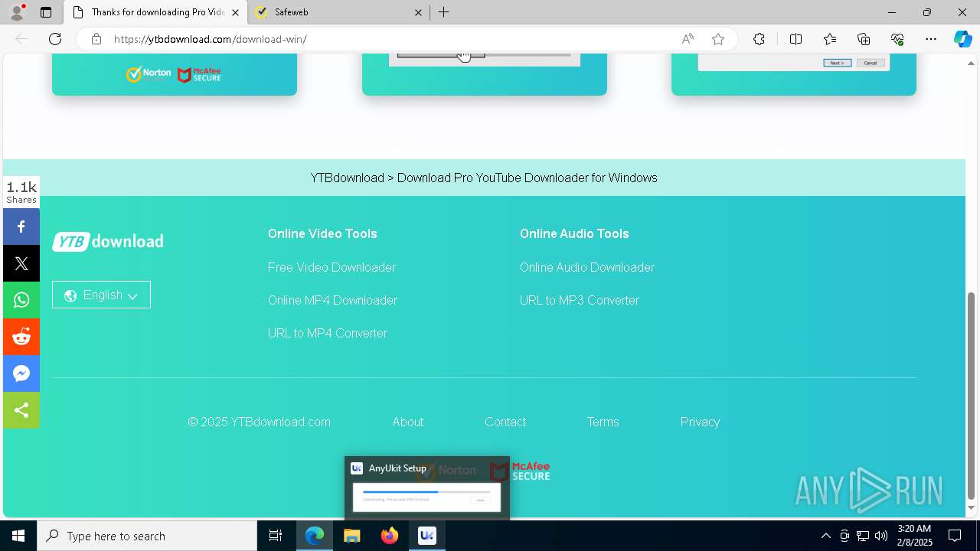Open File Explorer from taskbar
980x551 pixels.
pyautogui.click(x=351, y=536)
